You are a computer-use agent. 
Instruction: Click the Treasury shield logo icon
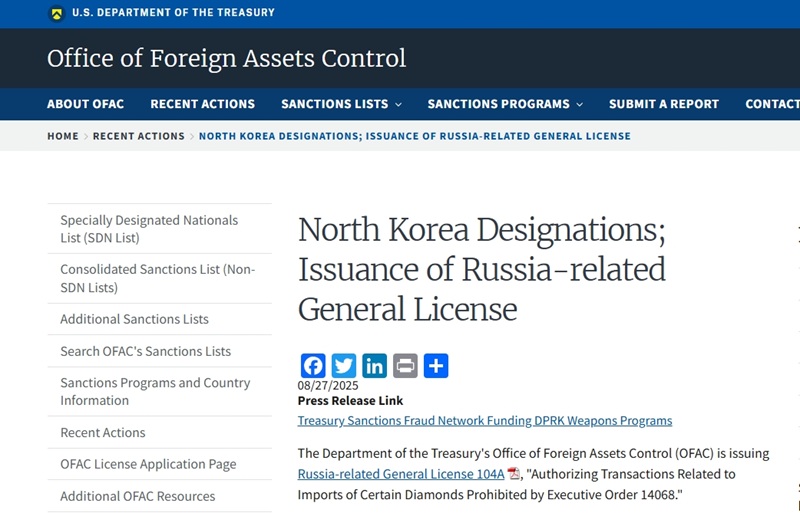(56, 13)
